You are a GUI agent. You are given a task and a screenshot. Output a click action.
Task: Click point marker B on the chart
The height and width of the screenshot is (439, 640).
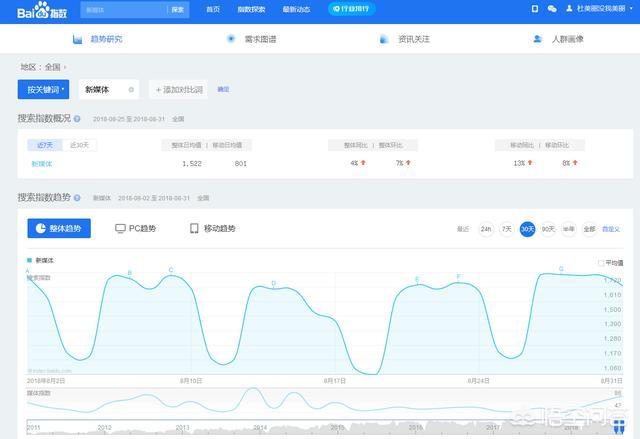(130, 273)
